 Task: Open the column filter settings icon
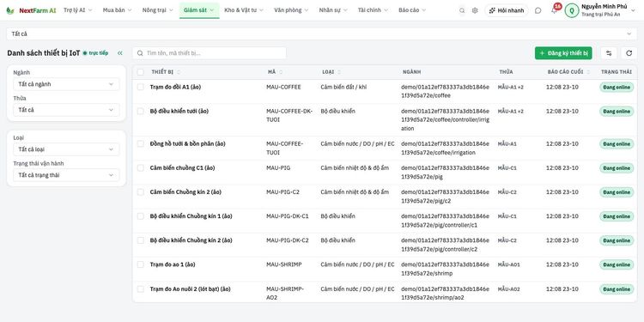(609, 53)
